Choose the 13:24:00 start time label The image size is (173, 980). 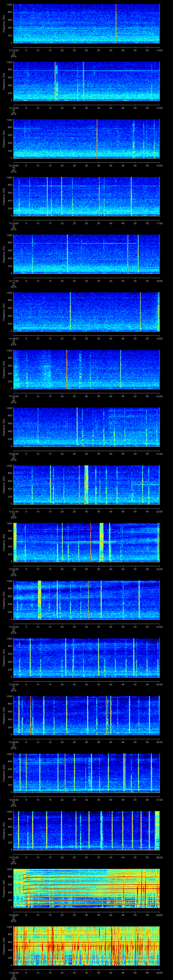(x=14, y=684)
